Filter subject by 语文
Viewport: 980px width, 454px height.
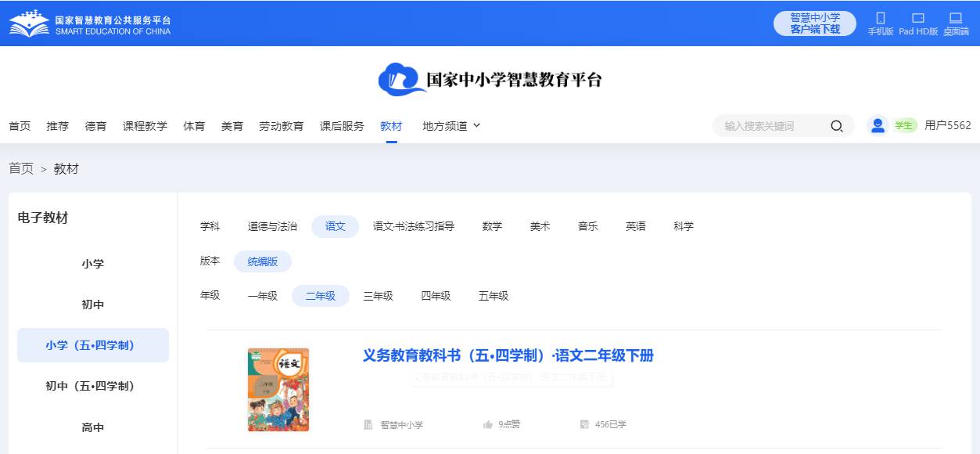(x=336, y=226)
